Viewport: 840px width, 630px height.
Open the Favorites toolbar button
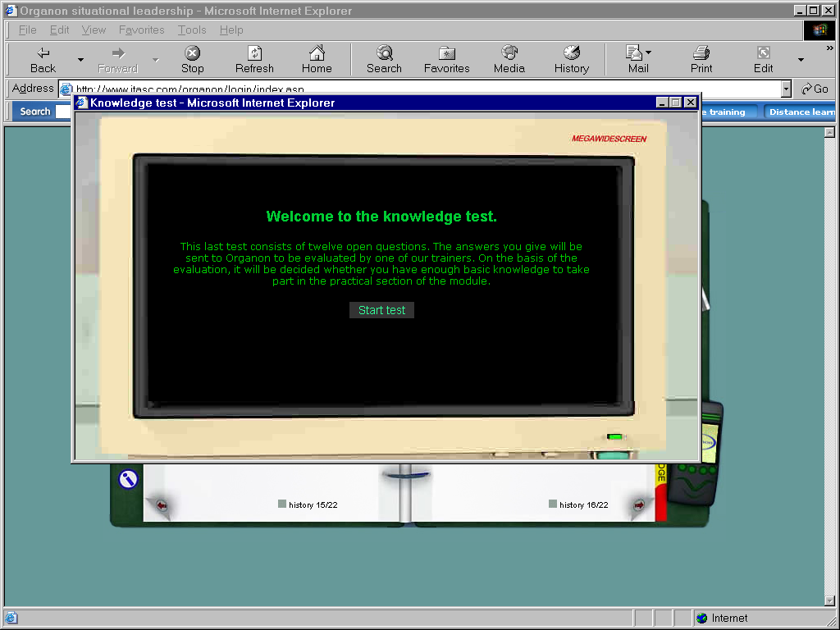pos(446,60)
